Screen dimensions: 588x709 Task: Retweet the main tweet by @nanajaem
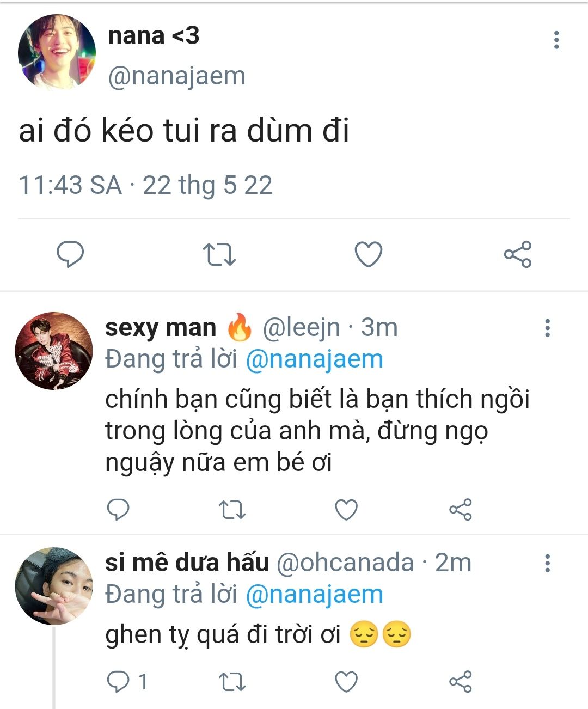pyautogui.click(x=219, y=254)
